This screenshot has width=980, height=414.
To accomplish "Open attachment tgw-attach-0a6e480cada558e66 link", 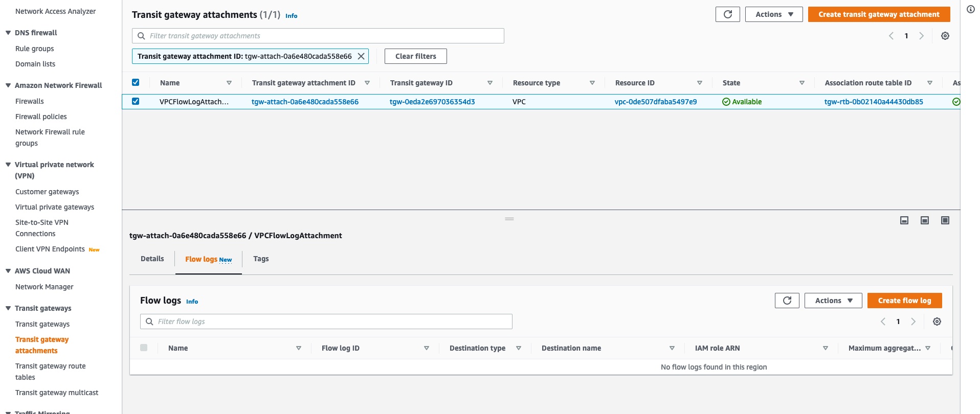I will [x=305, y=102].
